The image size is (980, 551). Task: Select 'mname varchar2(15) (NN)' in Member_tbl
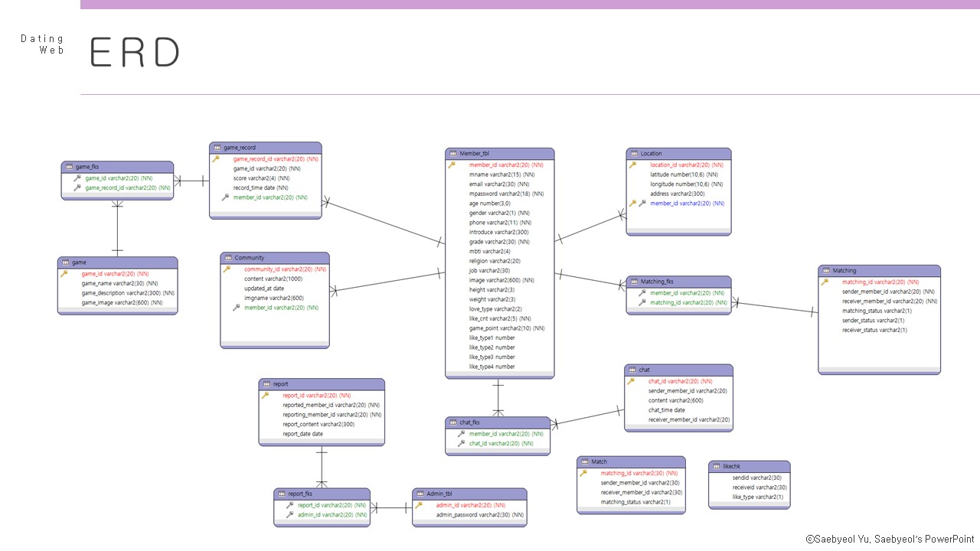502,174
